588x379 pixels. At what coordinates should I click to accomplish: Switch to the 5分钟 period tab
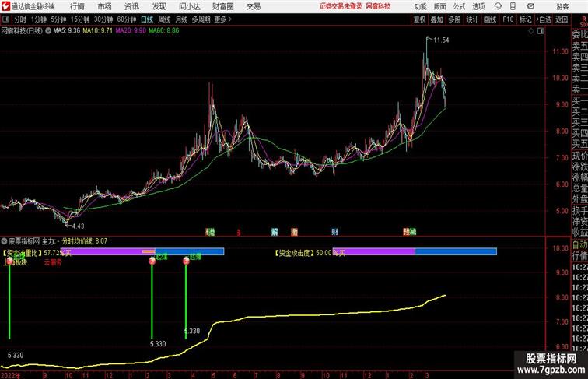(x=58, y=19)
